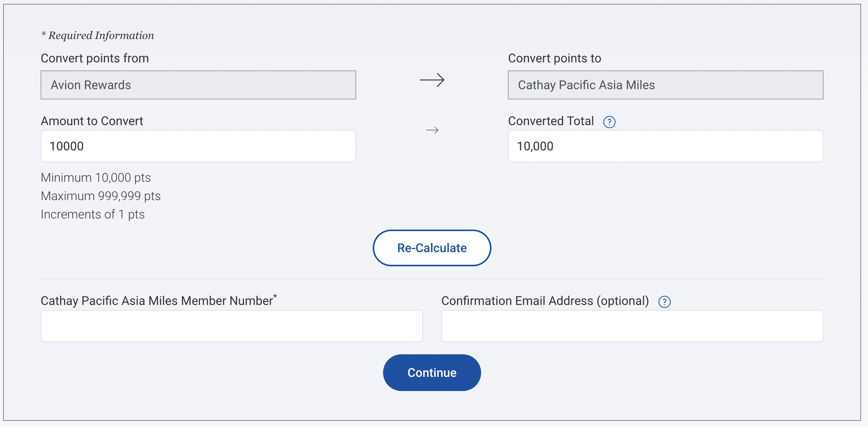
Task: Click the 'Amount to Convert' label
Action: coord(92,121)
